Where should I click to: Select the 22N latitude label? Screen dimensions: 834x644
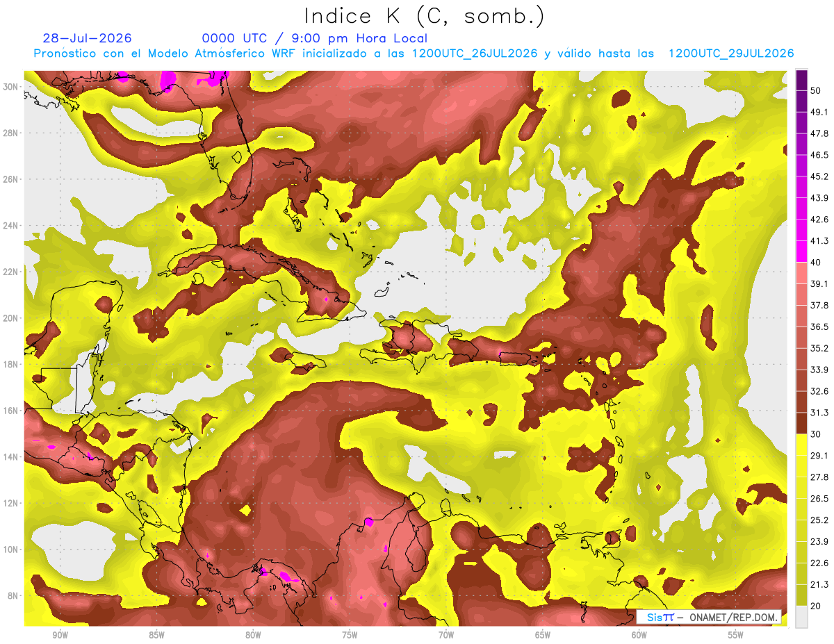pos(11,272)
